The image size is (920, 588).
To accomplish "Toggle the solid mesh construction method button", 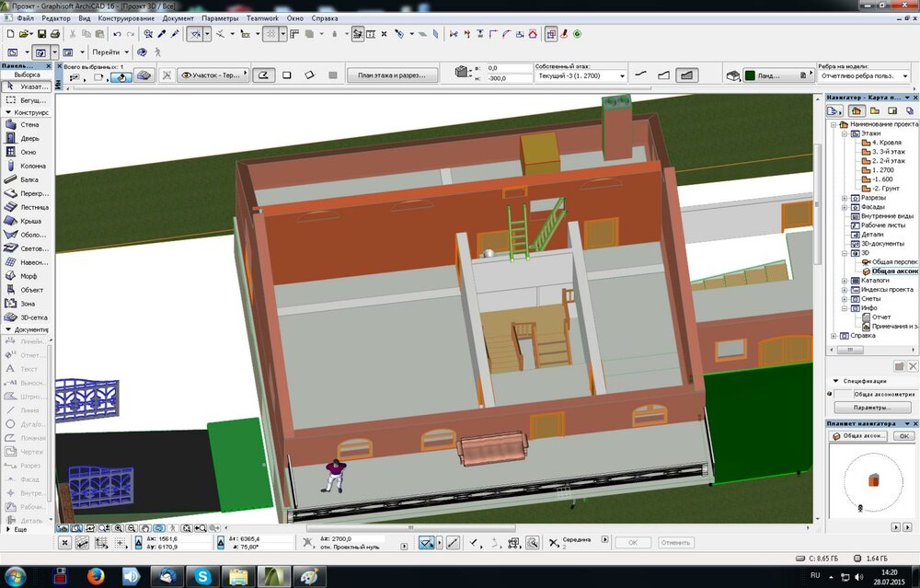I will (685, 75).
